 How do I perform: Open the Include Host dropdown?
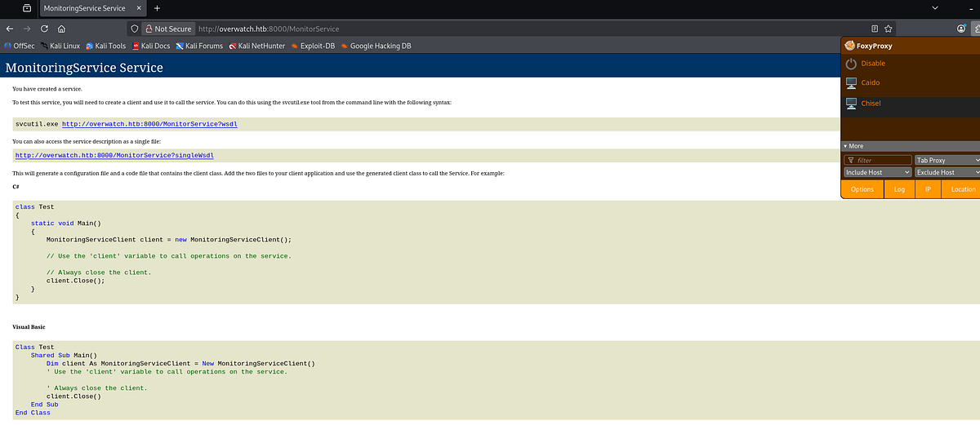(x=878, y=173)
